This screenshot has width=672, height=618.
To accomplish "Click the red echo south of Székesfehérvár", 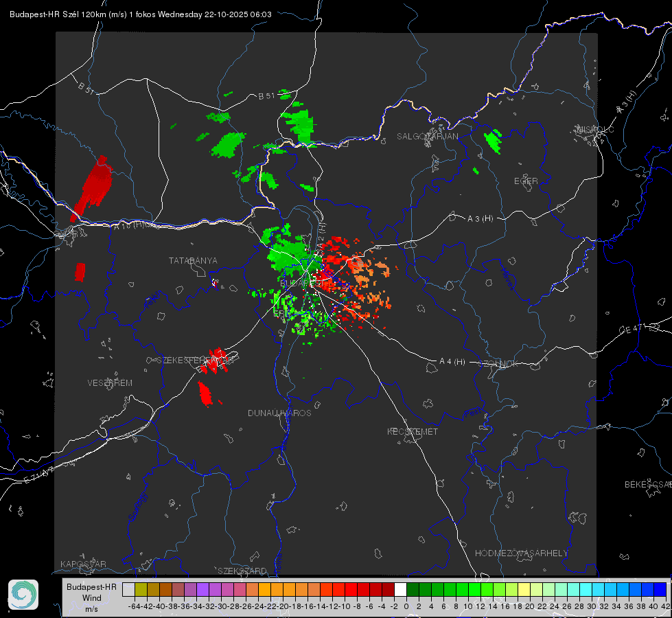I will 205,393.
